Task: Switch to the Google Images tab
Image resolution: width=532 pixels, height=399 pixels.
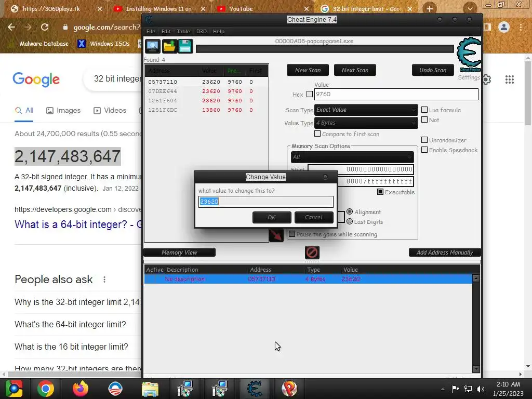Action: coord(63,111)
